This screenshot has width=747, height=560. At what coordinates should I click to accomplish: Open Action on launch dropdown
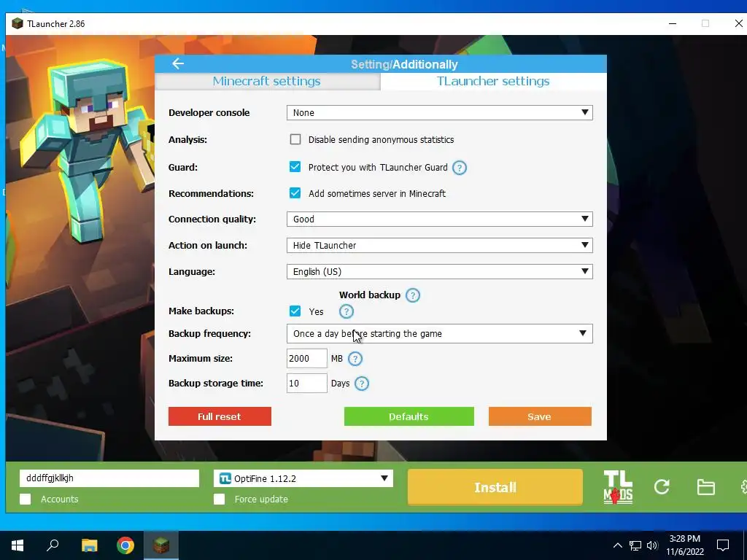(440, 245)
